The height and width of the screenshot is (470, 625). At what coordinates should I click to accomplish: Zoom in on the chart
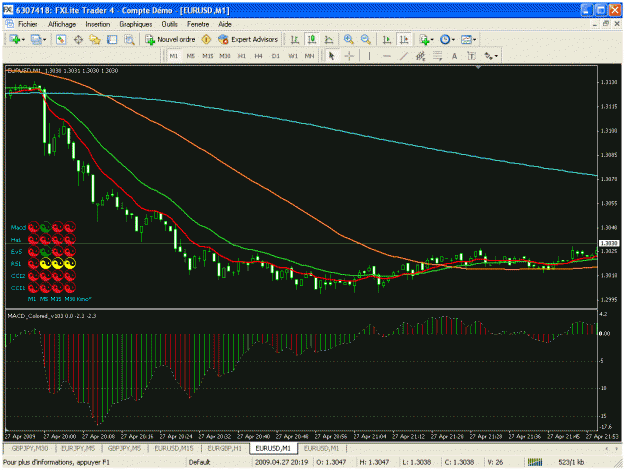[x=349, y=39]
